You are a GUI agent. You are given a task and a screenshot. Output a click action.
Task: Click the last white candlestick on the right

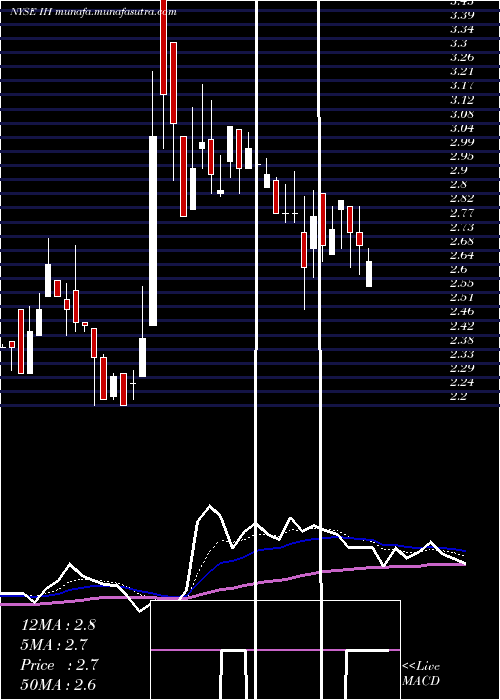(369, 274)
